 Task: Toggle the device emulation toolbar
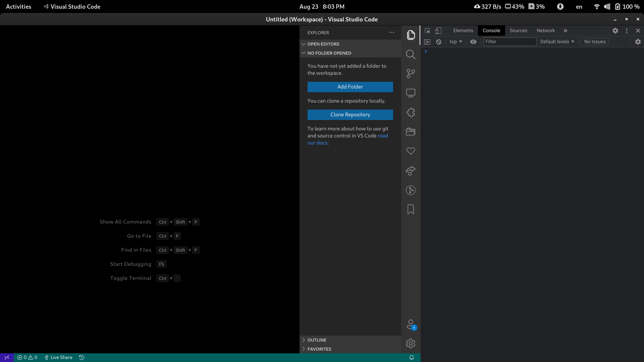(438, 31)
